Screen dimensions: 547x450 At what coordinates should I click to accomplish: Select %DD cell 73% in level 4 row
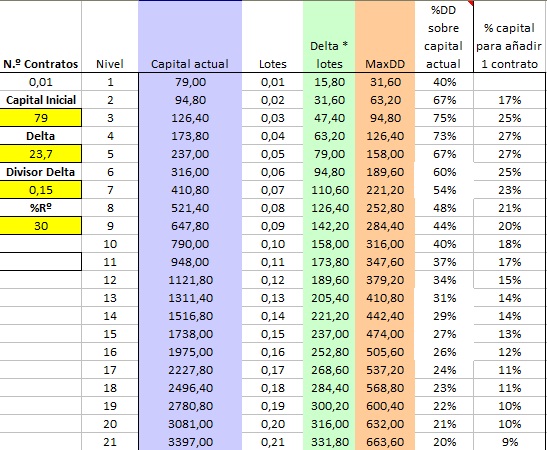(x=444, y=136)
